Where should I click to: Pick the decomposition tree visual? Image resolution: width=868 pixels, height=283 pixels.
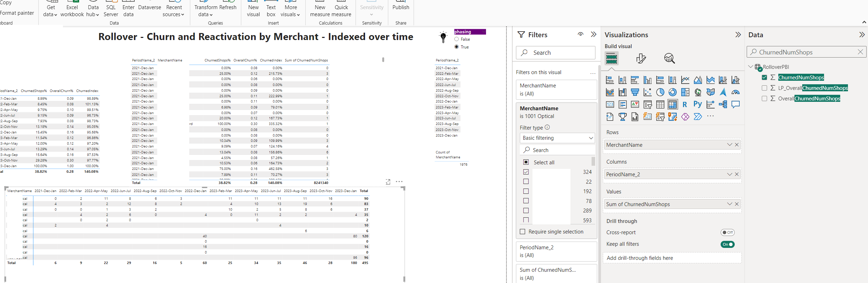click(723, 105)
